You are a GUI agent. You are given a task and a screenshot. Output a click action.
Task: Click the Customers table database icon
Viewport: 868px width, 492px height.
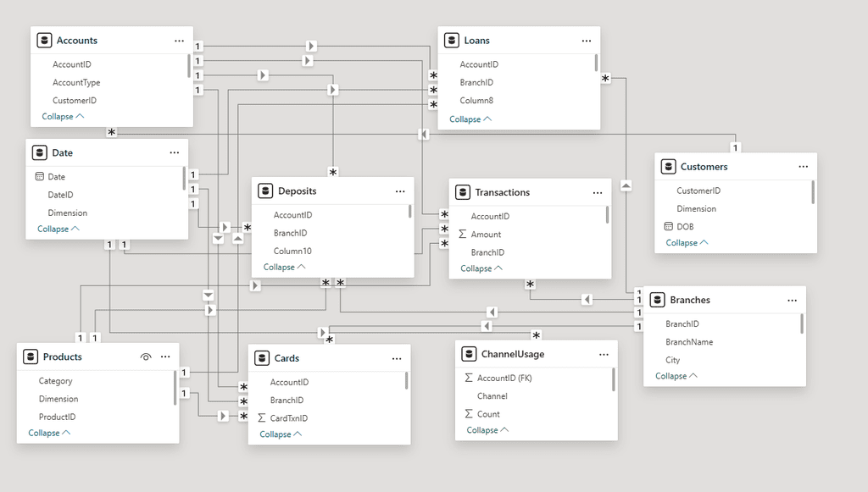(x=669, y=167)
